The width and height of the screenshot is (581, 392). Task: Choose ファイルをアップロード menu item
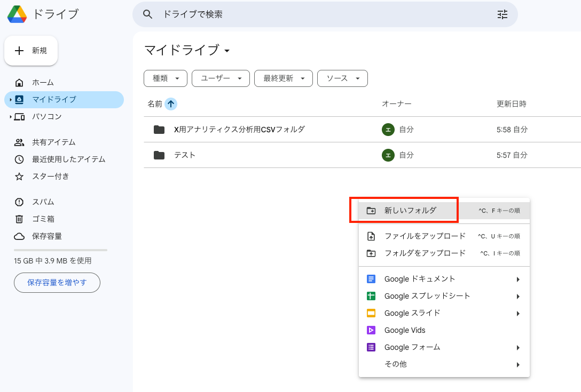[425, 236]
